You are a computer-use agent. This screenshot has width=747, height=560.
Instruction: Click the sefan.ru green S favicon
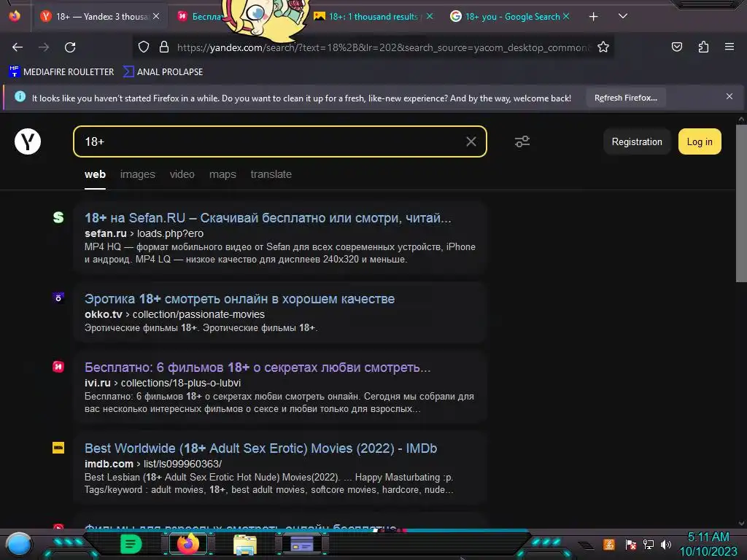(x=58, y=217)
